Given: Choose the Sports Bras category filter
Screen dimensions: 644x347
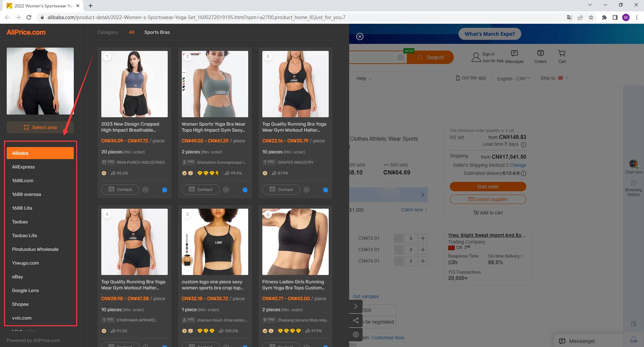Looking at the screenshot, I should point(157,32).
